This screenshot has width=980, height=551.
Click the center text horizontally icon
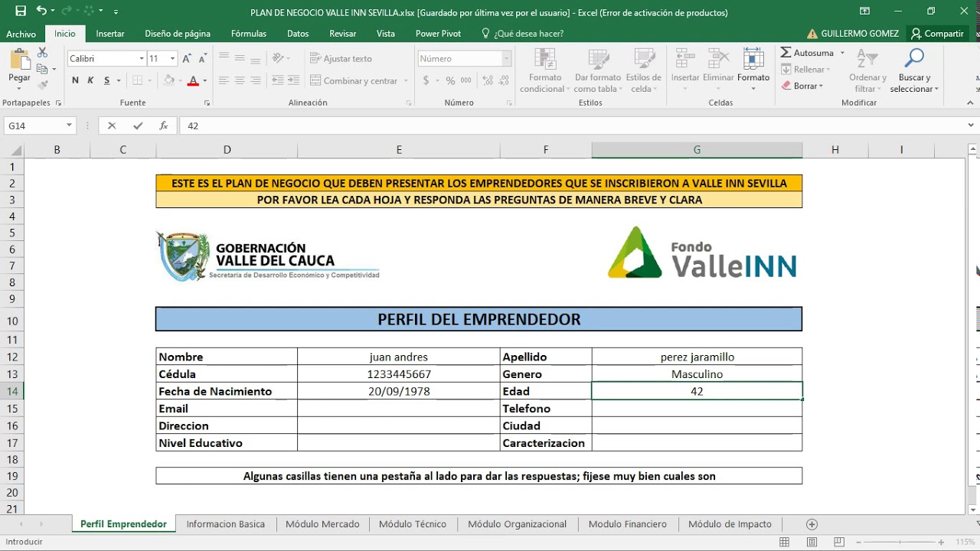point(240,80)
